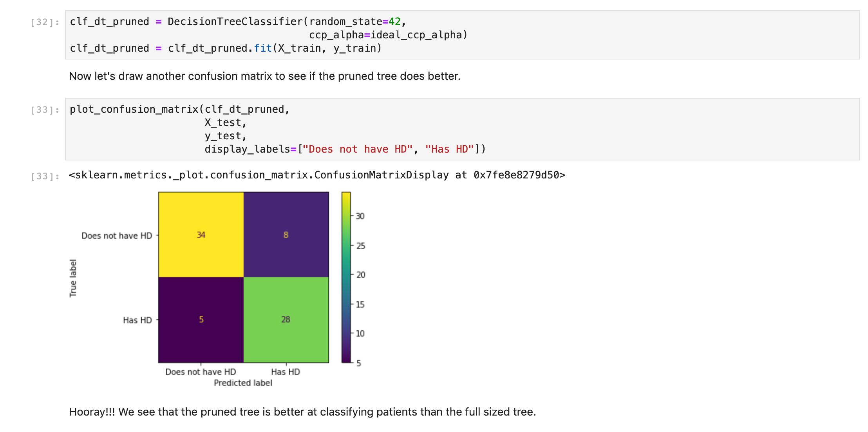This screenshot has width=868, height=432.
Task: Click the viridis colorbar beside the matrix
Action: pyautogui.click(x=346, y=277)
